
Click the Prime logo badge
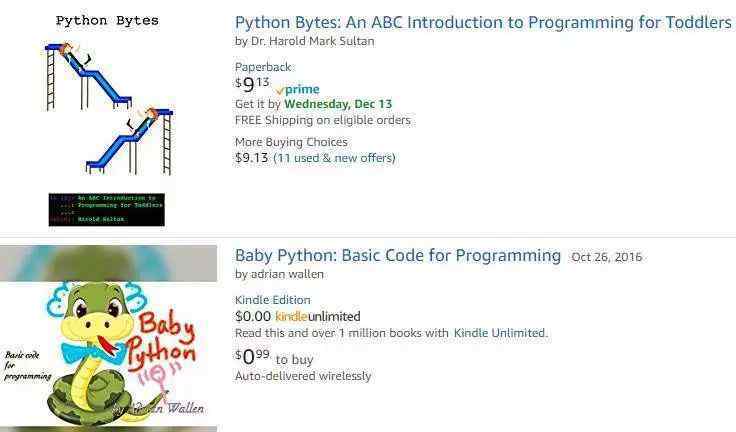pos(297,89)
